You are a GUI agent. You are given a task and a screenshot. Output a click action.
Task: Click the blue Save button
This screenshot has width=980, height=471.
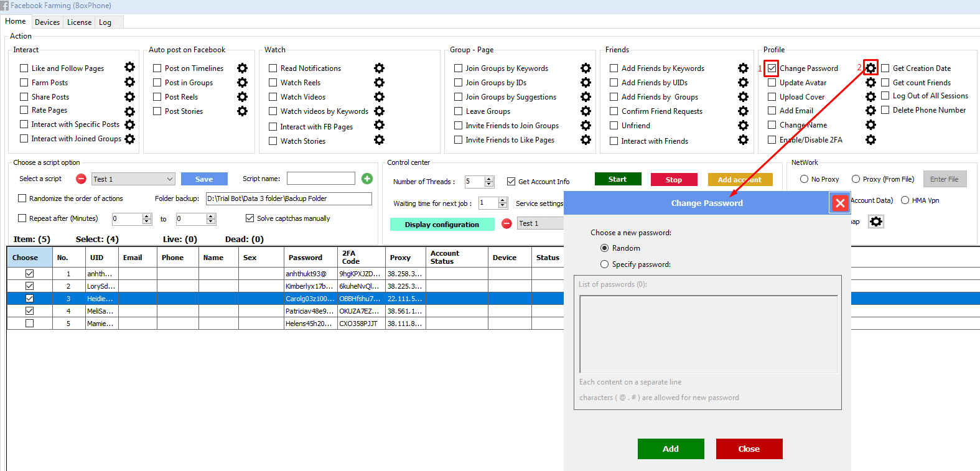tap(204, 179)
